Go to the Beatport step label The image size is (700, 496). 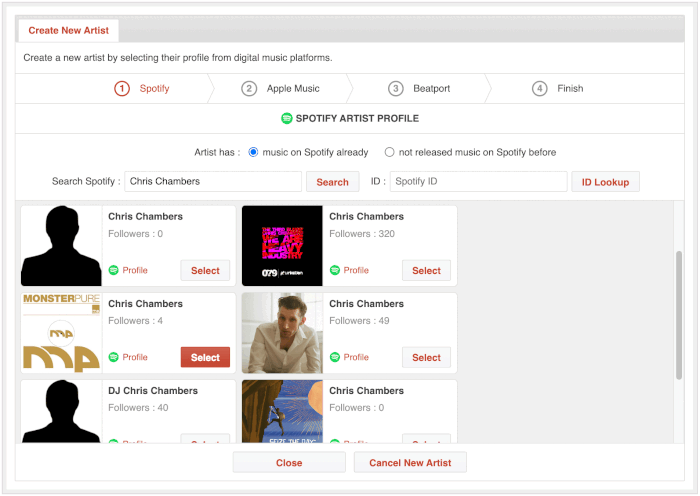(x=432, y=88)
